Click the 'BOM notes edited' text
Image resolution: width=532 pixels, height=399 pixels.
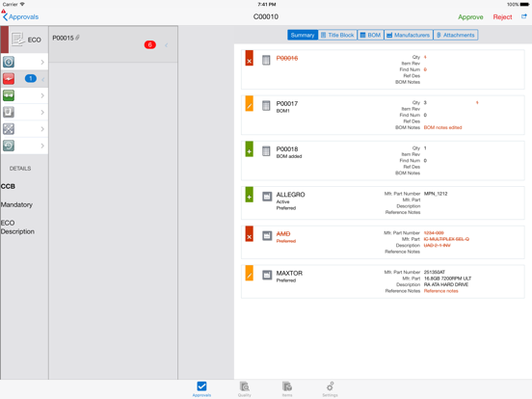(442, 127)
